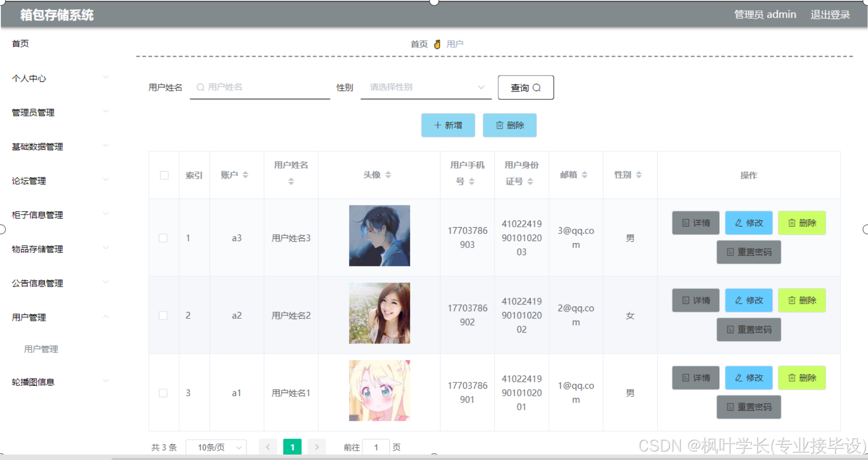The image size is (868, 460).
Task: Click the 删除 button in row a1
Action: click(x=802, y=378)
